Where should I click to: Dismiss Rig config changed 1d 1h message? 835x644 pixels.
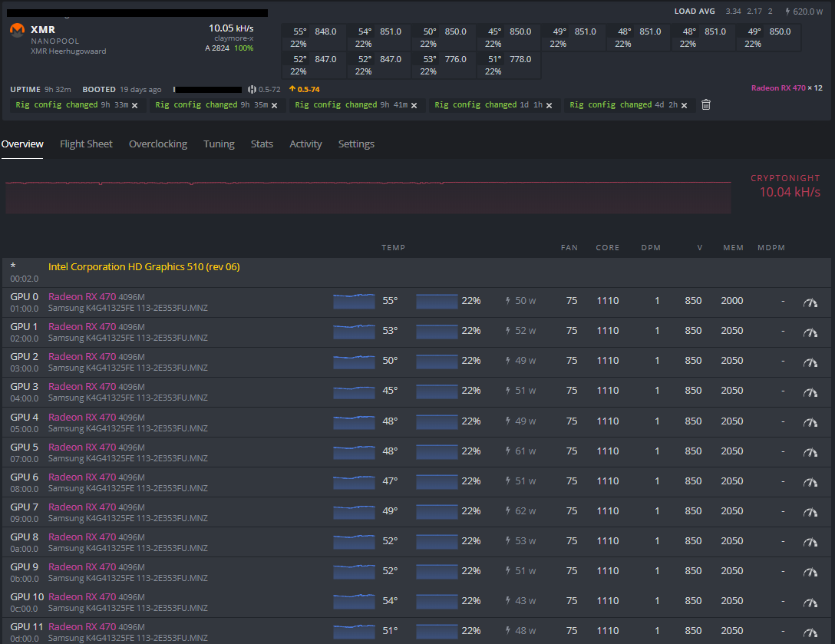(549, 105)
